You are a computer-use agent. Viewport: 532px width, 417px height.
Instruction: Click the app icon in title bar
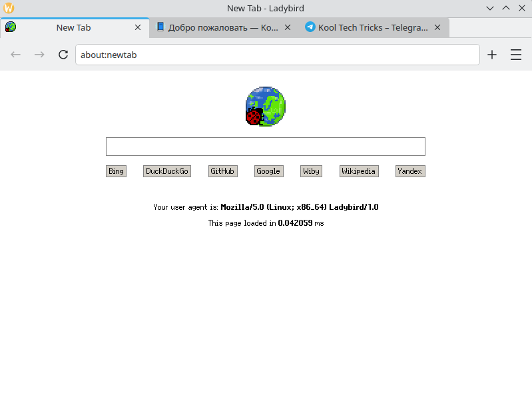click(x=9, y=8)
